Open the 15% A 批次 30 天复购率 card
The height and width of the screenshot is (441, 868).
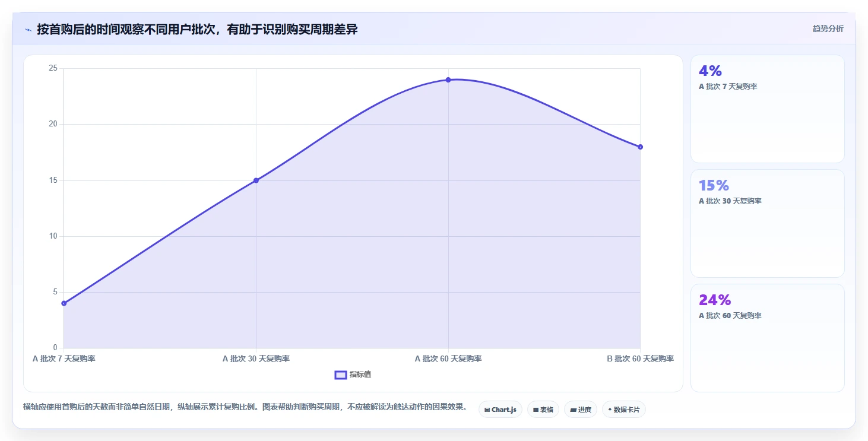click(767, 223)
